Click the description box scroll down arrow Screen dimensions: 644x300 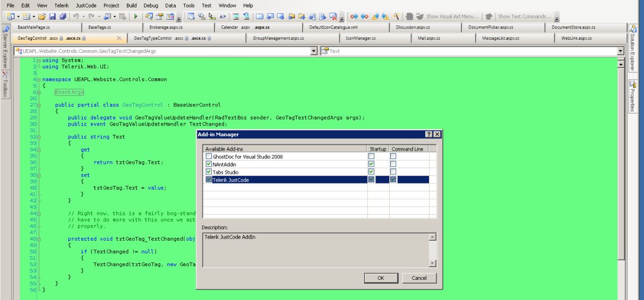432,263
